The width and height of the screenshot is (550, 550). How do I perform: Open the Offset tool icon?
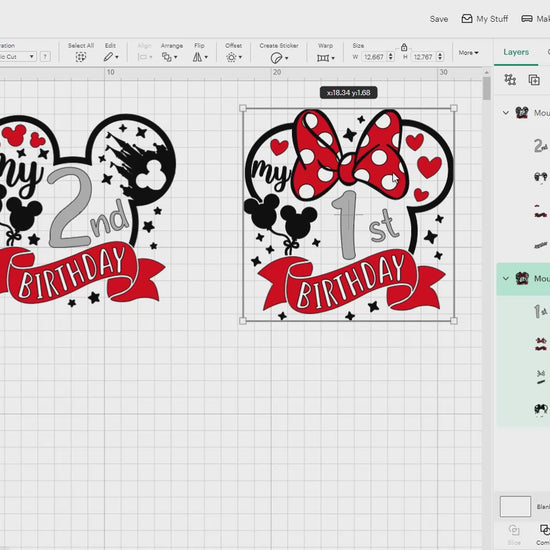pyautogui.click(x=231, y=57)
